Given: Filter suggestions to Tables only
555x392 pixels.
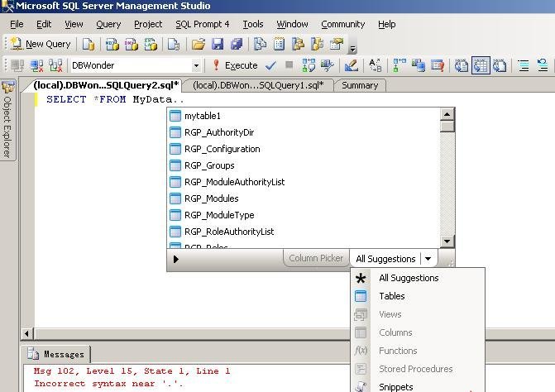Looking at the screenshot, I should [x=418, y=296].
